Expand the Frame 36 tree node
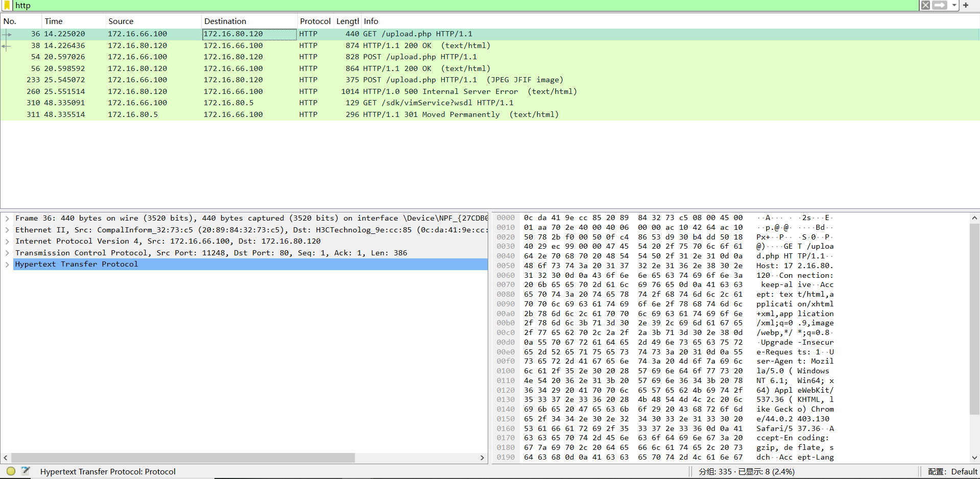 pyautogui.click(x=7, y=218)
